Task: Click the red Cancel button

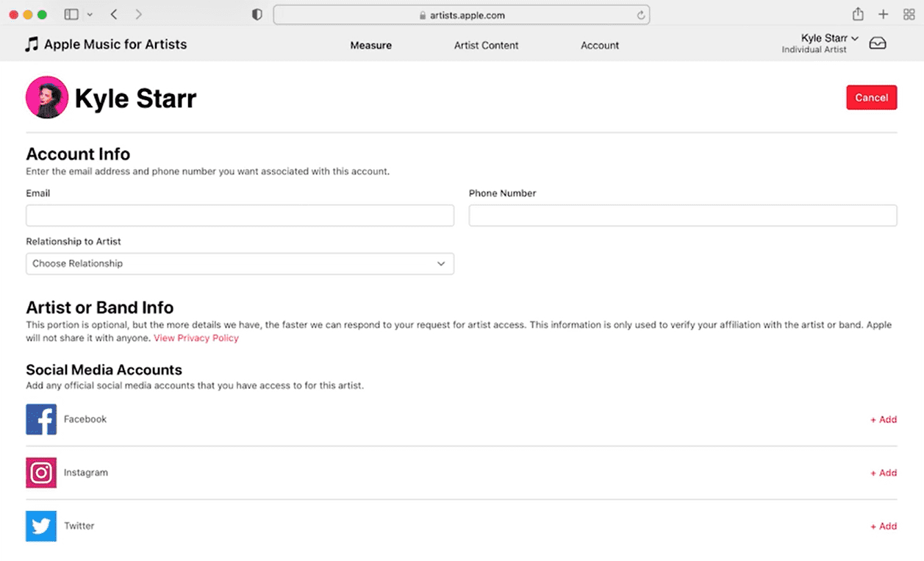Action: (x=871, y=98)
